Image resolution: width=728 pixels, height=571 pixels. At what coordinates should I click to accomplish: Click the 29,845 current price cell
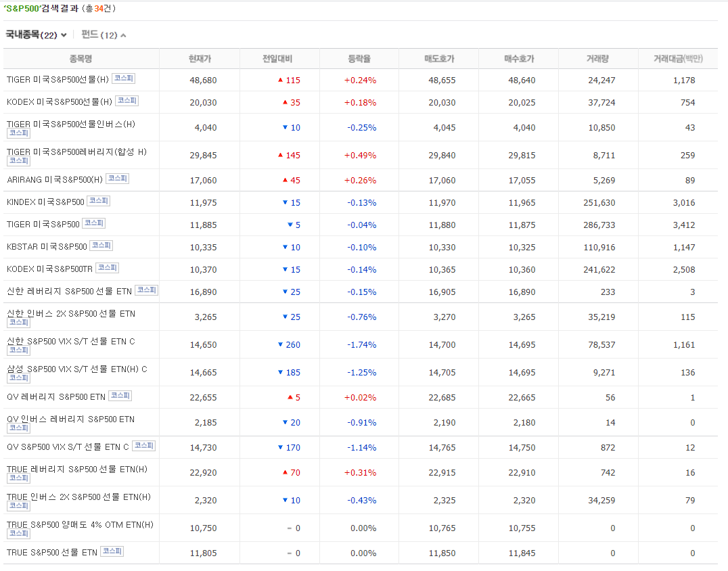203,156
